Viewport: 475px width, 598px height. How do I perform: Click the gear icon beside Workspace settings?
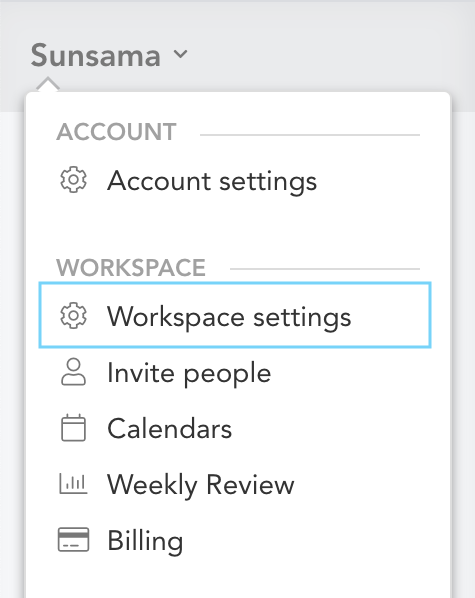(x=73, y=316)
